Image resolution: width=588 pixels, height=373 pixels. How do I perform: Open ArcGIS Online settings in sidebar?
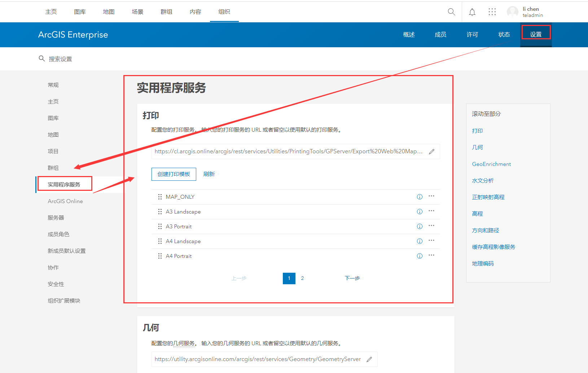[x=65, y=201]
